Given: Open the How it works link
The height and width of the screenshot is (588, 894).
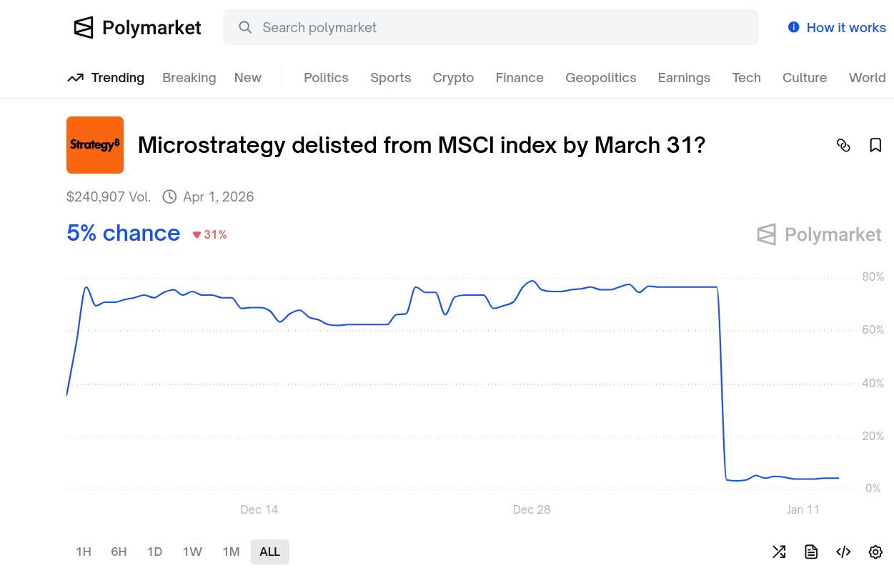Looking at the screenshot, I should (846, 28).
